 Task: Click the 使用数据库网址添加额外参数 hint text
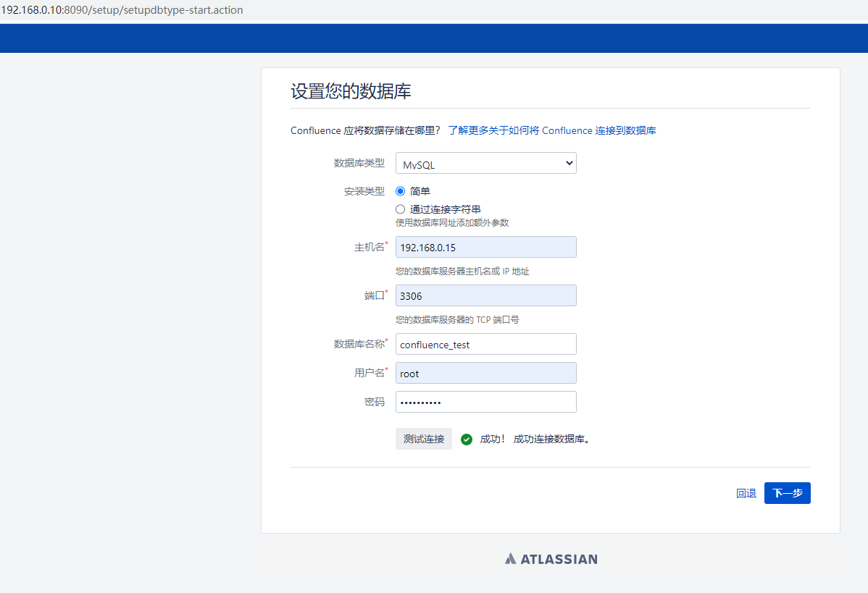click(452, 223)
